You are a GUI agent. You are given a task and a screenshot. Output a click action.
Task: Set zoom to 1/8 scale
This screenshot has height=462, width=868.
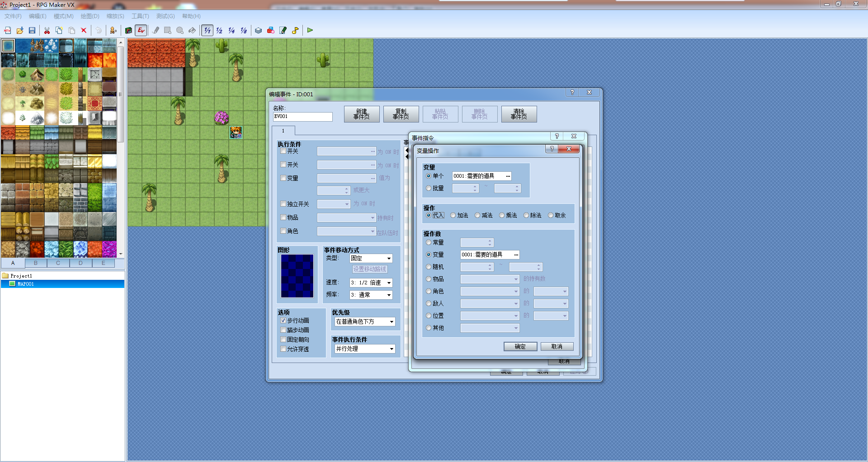click(x=244, y=30)
